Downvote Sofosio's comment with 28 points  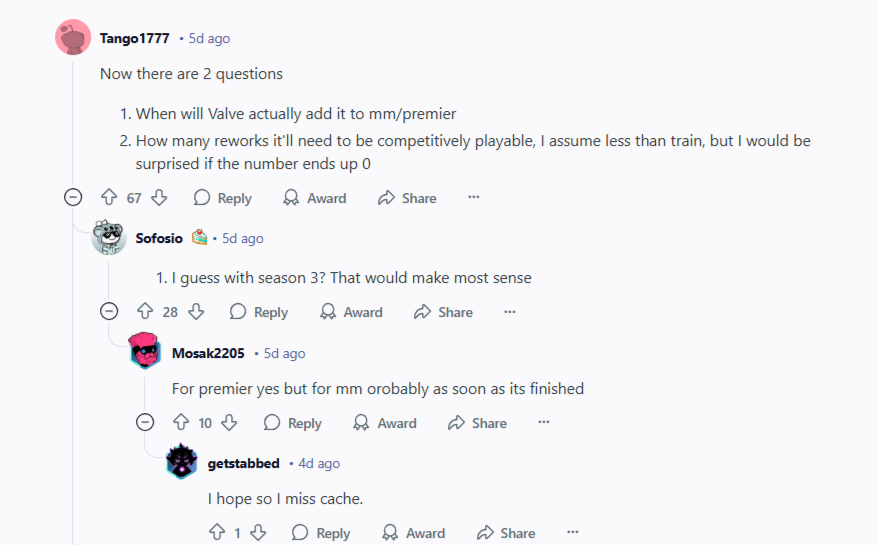pos(196,312)
